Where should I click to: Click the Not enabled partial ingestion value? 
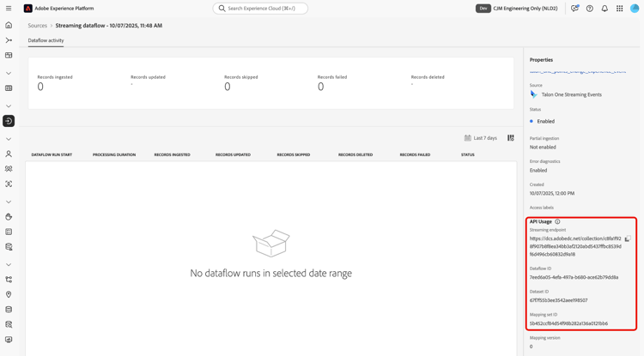coord(543,148)
